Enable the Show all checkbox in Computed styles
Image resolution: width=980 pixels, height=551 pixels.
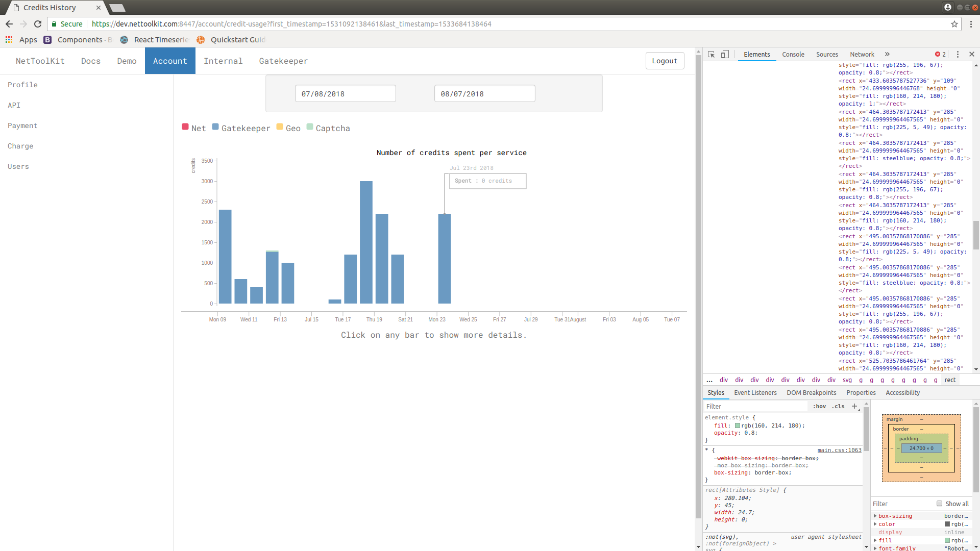pos(940,504)
